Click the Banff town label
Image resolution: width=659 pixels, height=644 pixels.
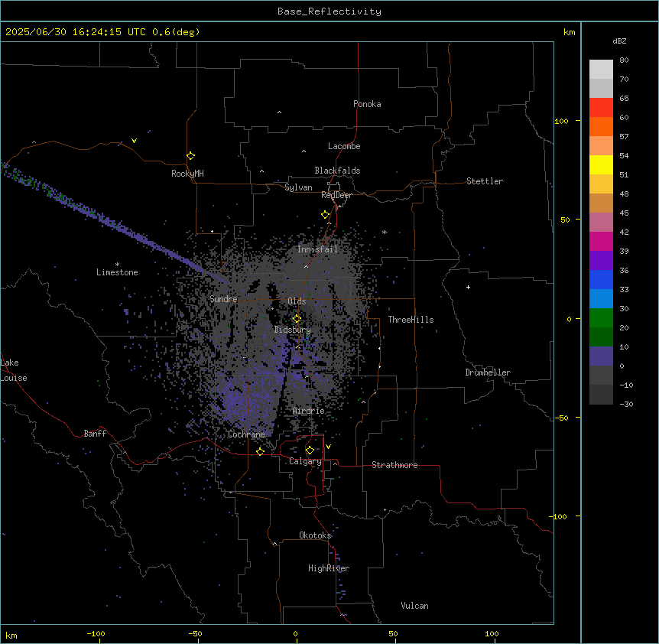click(x=95, y=434)
